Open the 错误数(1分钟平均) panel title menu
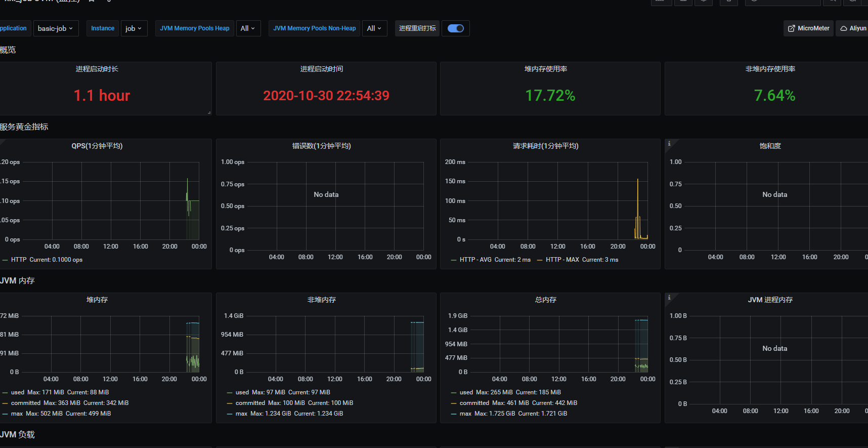Viewport: 868px width, 448px height. pos(322,146)
